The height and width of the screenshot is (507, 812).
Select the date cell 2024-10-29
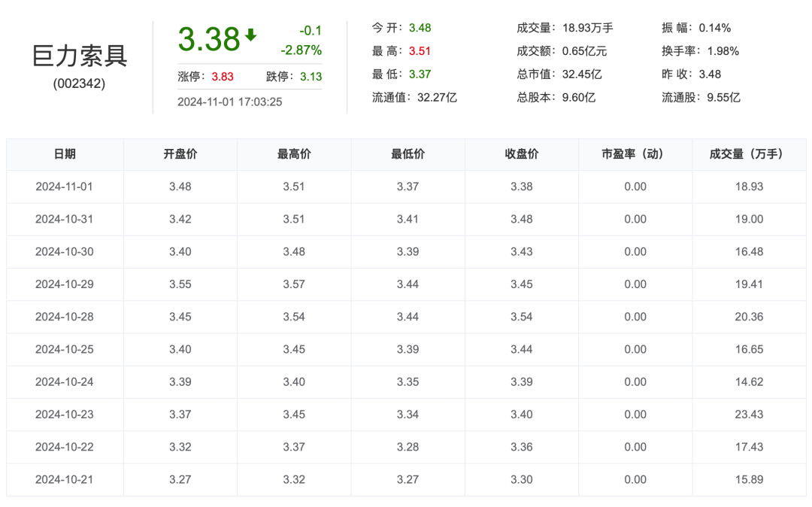click(x=64, y=284)
